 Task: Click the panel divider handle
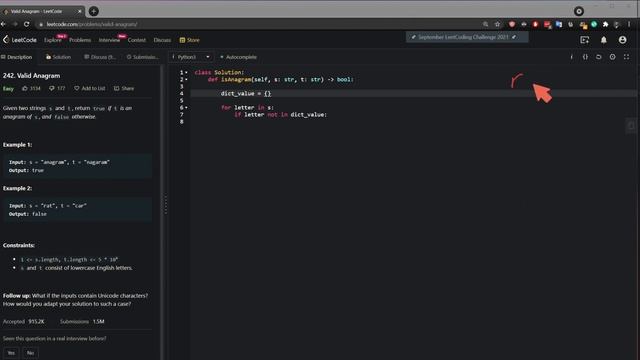[165, 204]
